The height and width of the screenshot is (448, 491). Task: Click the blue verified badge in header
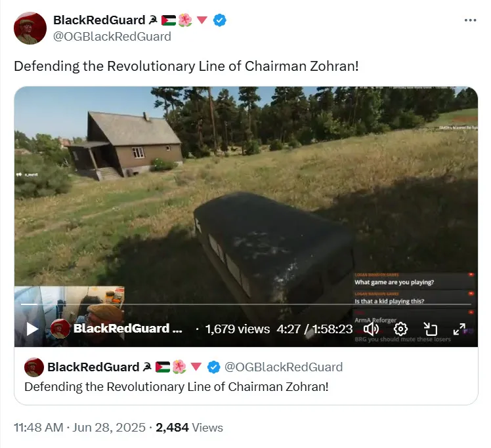click(x=220, y=20)
